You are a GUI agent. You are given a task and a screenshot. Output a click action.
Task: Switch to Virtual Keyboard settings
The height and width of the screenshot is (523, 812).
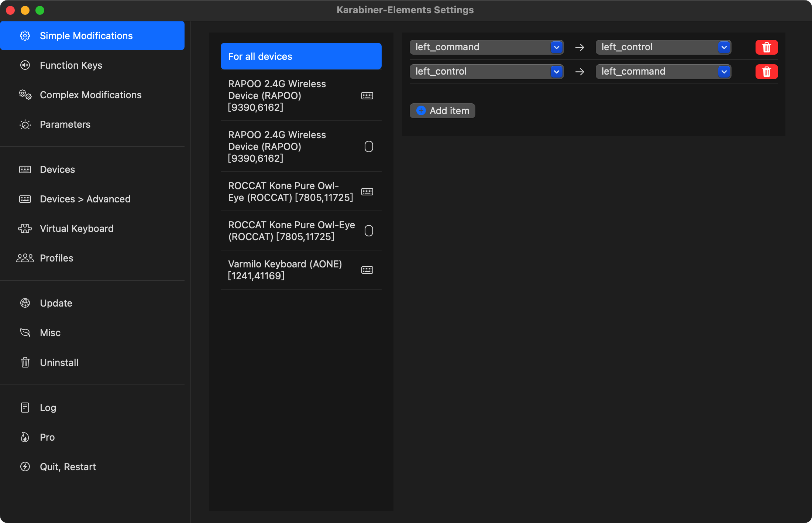coord(92,229)
